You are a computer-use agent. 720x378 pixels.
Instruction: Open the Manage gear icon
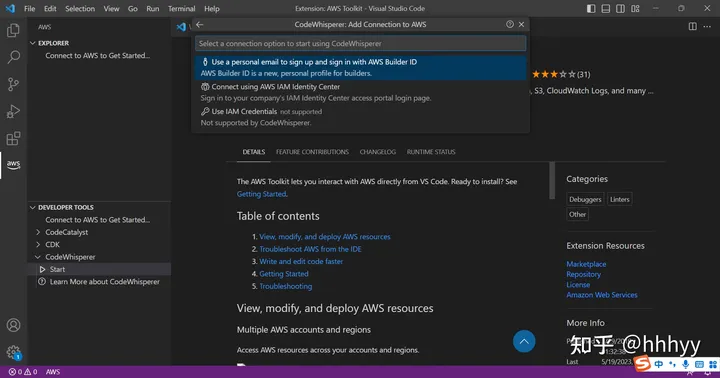pyautogui.click(x=13, y=352)
